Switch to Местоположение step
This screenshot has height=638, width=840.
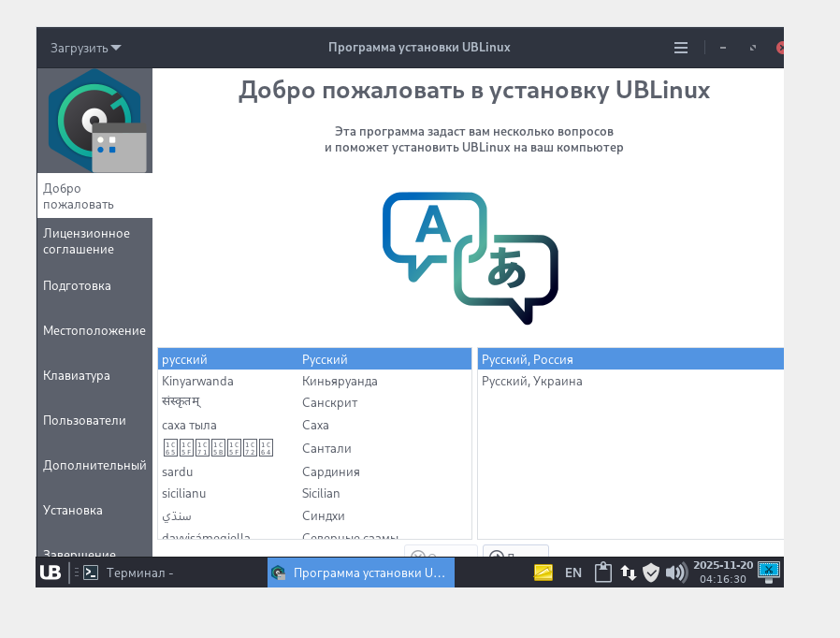(x=94, y=330)
